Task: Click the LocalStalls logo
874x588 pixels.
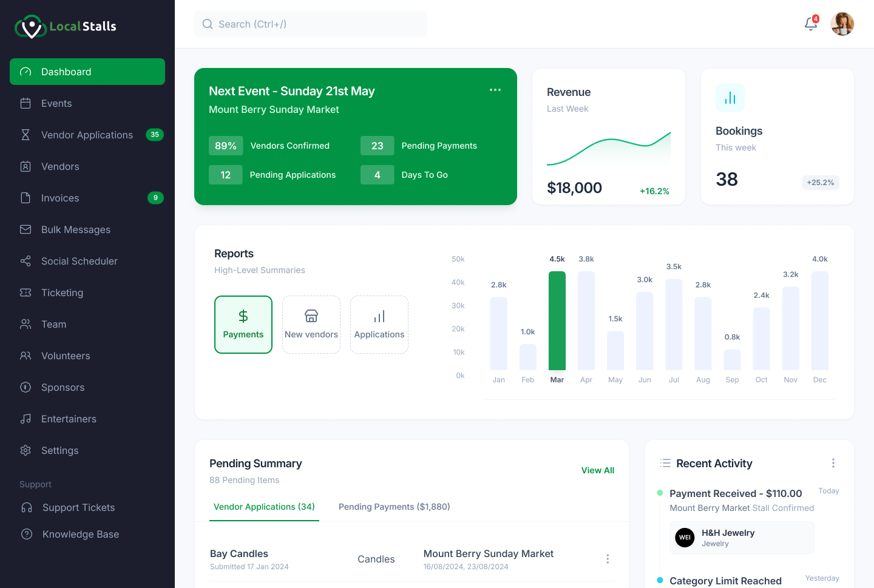Action: 66,26
